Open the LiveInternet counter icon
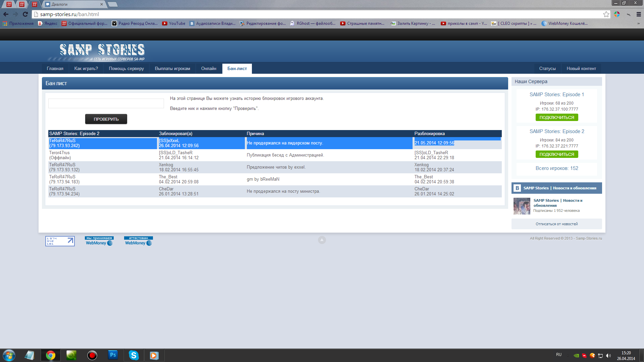 pyautogui.click(x=60, y=241)
